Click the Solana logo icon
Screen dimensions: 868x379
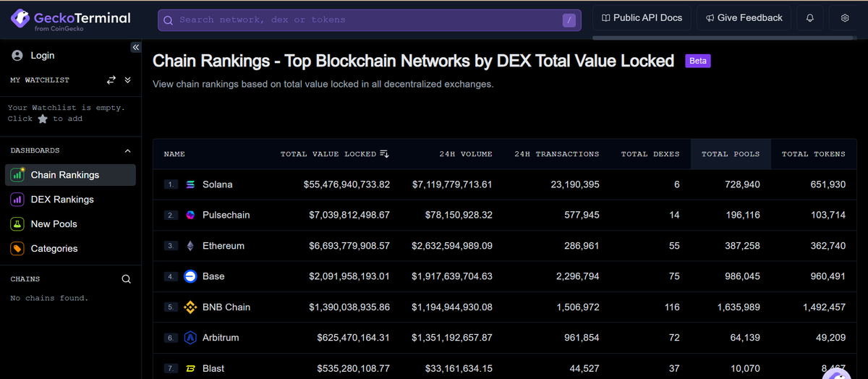click(191, 184)
